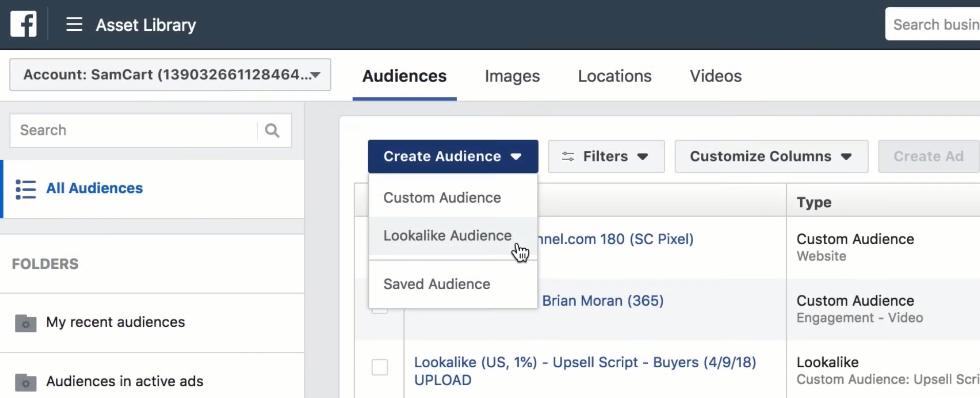Click the search magnifier icon
The width and height of the screenshot is (980, 398).
[x=272, y=131]
